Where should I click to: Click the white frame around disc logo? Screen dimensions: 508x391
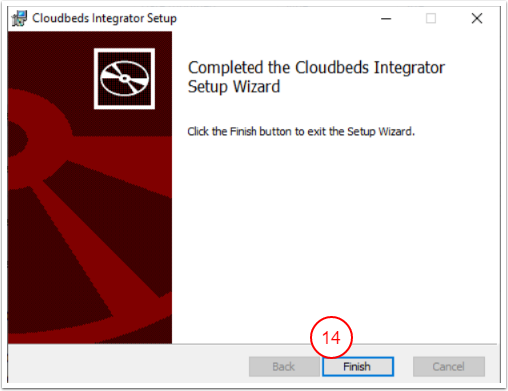click(124, 50)
